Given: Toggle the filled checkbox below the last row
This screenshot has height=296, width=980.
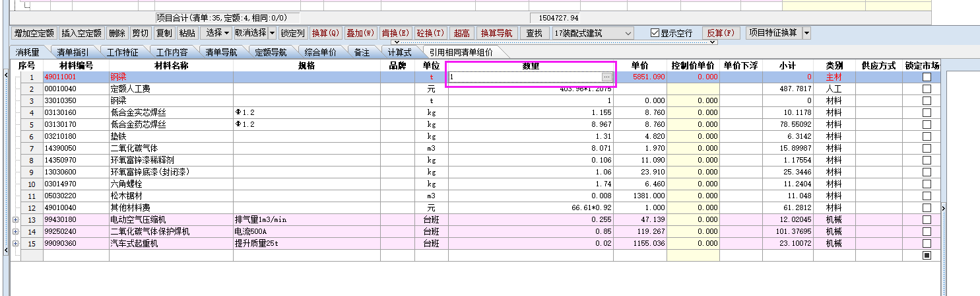Looking at the screenshot, I should click(927, 256).
